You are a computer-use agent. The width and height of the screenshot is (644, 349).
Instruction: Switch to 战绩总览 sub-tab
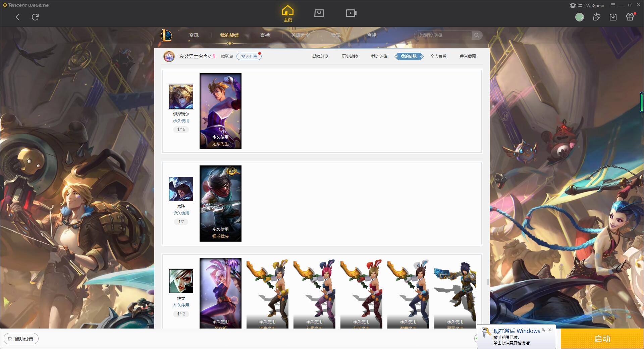(x=320, y=56)
